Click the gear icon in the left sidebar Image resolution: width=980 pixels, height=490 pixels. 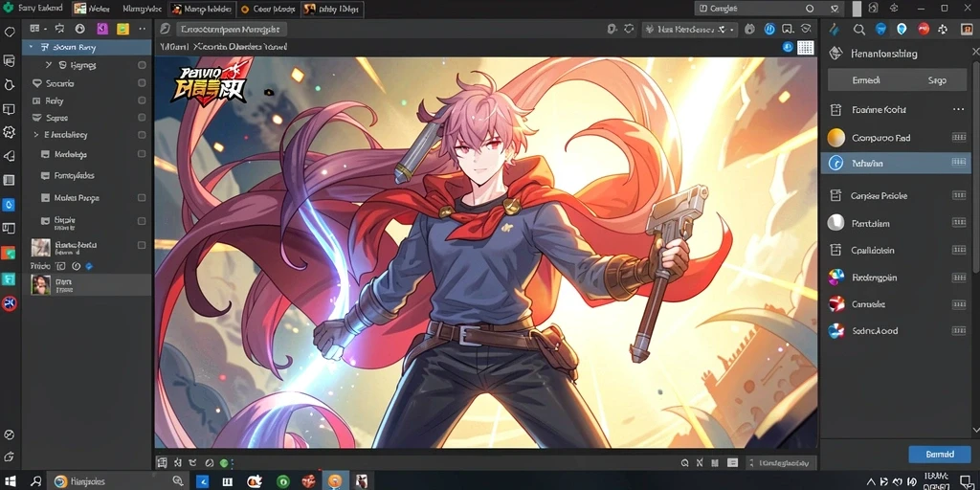(9, 131)
